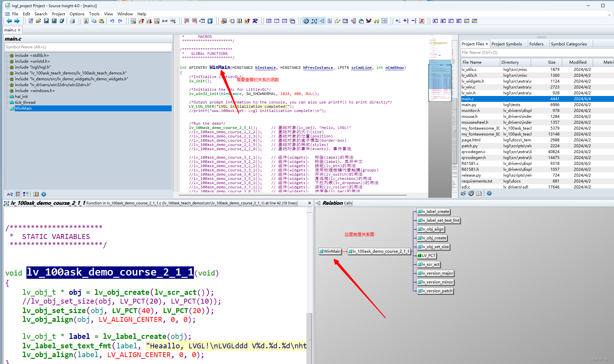Click the File Name filter field
The image size is (614, 364).
537,52
